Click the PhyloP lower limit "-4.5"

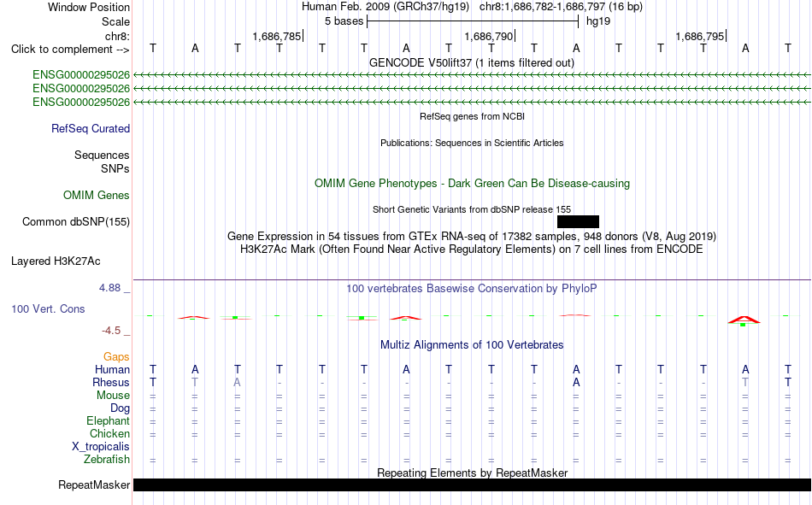coord(111,331)
